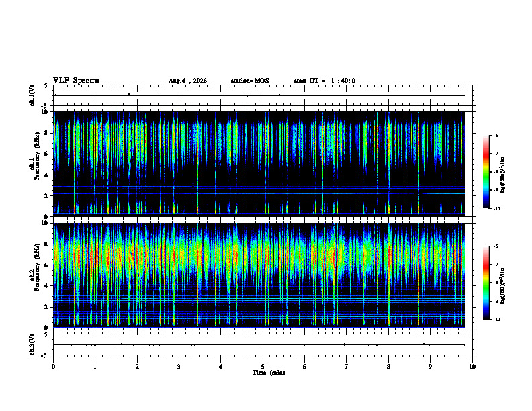The image size is (532, 411).
Task: Click the "VLF Spectra" plot title
Action: tap(76, 81)
